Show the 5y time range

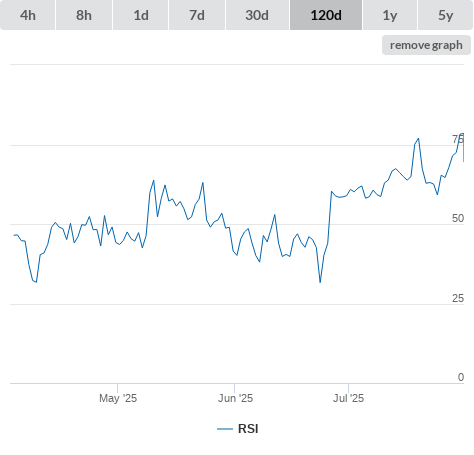click(x=446, y=15)
